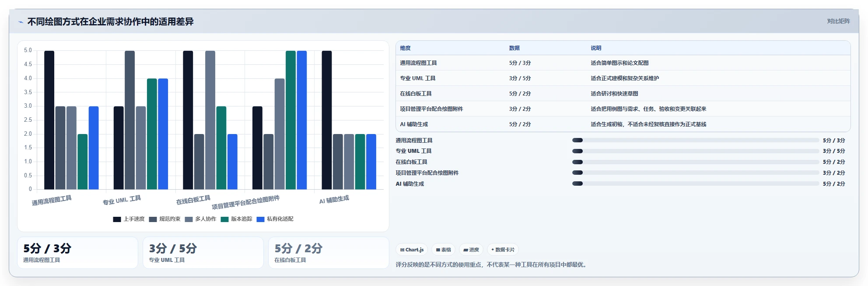Click 适合正式建模和复杂关系维护 description
The image size is (868, 286).
click(625, 78)
